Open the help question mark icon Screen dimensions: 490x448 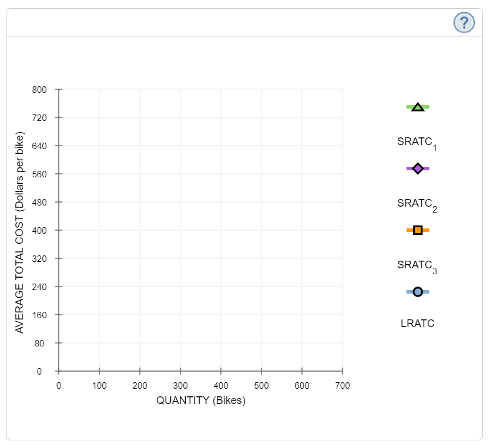coord(464,22)
